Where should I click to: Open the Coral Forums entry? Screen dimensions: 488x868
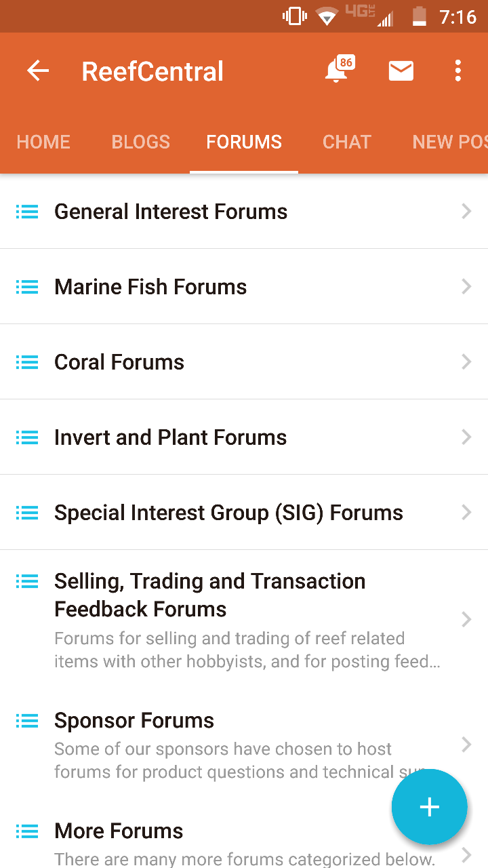click(119, 362)
